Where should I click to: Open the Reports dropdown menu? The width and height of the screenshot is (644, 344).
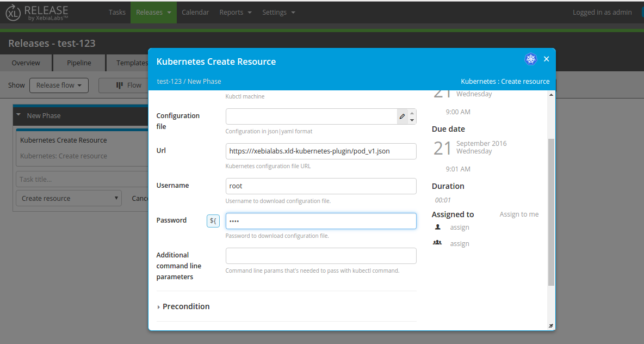pyautogui.click(x=236, y=13)
